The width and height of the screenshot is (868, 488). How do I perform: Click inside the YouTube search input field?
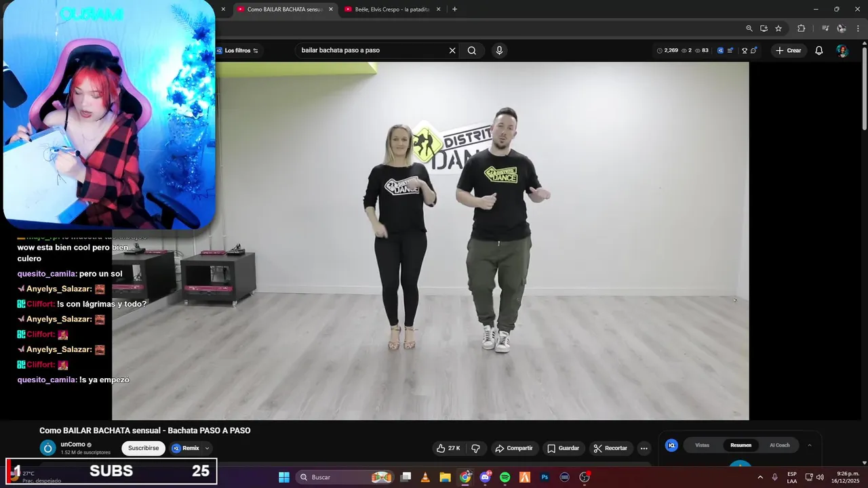372,50
